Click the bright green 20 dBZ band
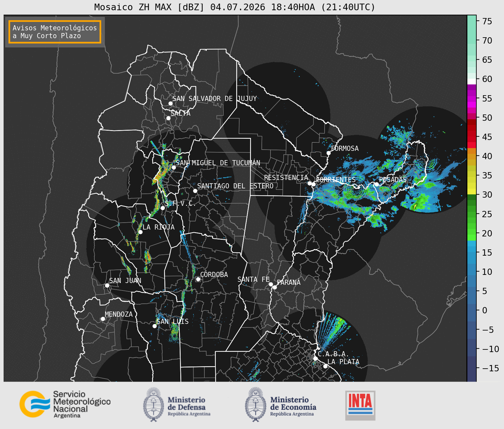The width and height of the screenshot is (504, 429). point(472,237)
